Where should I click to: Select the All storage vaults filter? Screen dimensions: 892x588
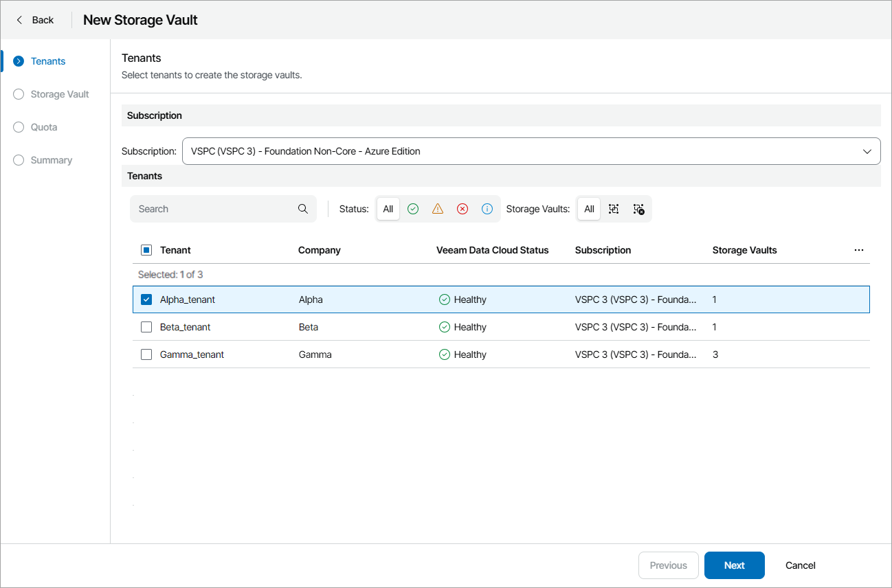pyautogui.click(x=588, y=209)
